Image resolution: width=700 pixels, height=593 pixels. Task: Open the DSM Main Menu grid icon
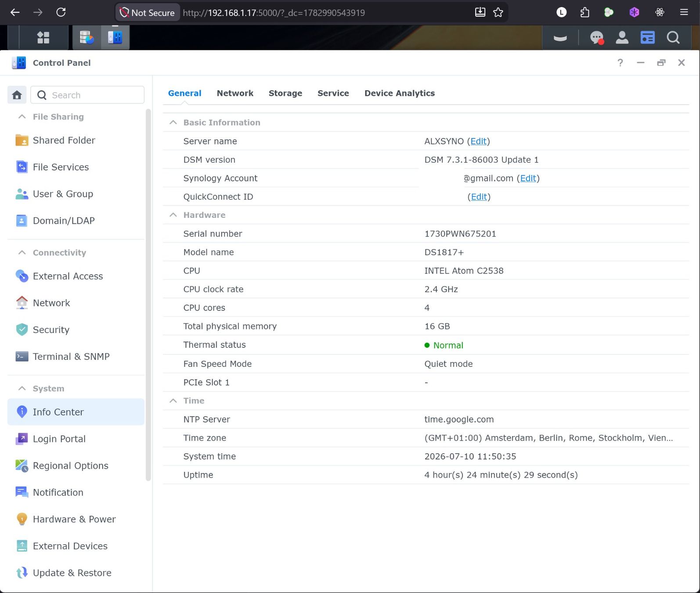43,37
